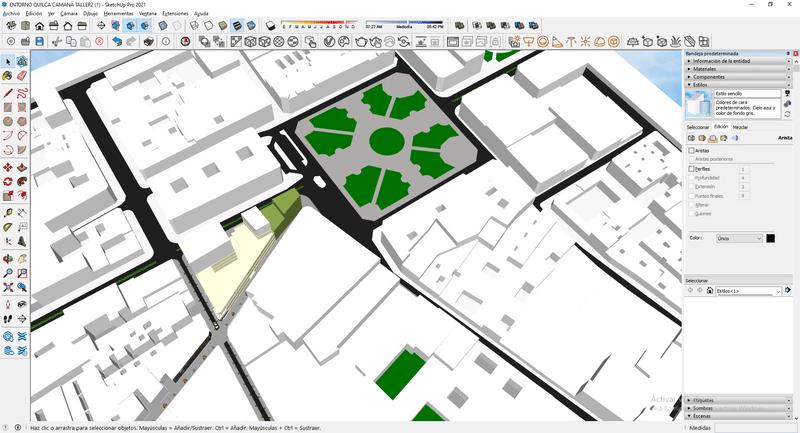Open Watermark settings in style editor
This screenshot has height=433, width=800.
[x=723, y=138]
